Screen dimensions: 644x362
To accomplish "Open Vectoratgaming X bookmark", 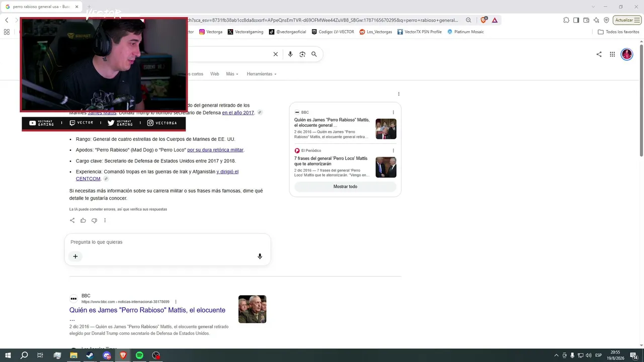I will pyautogui.click(x=245, y=32).
